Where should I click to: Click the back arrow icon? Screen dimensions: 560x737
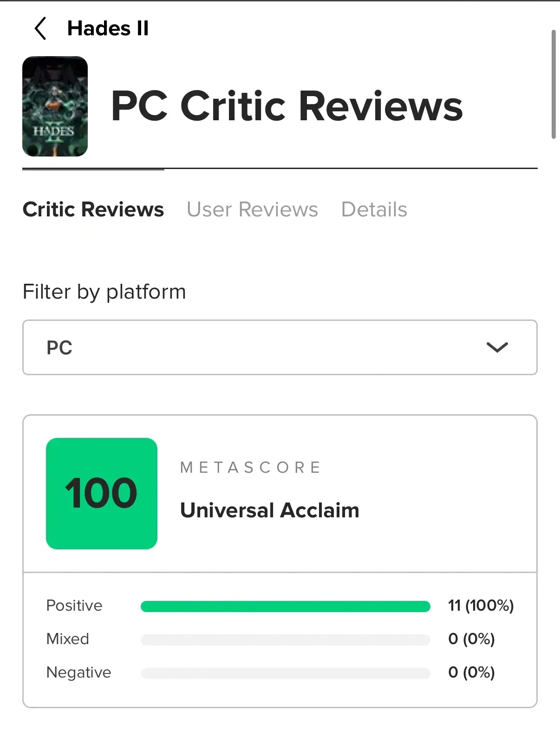click(x=40, y=28)
